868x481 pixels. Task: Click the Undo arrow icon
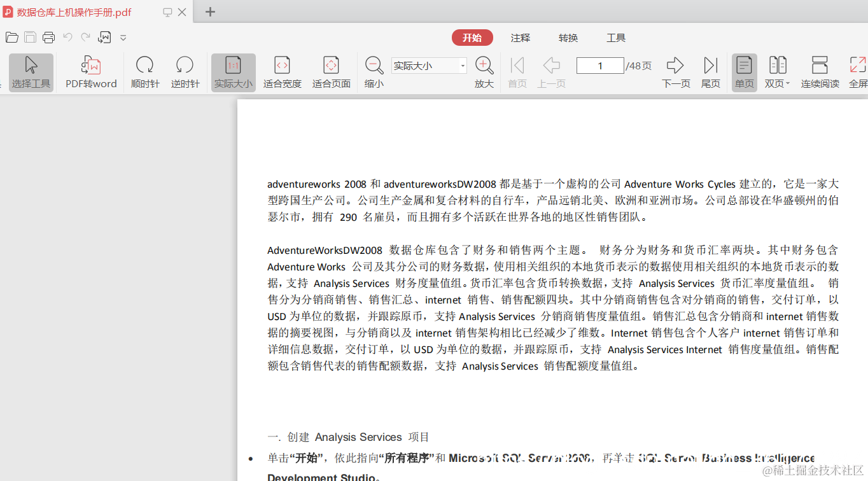(x=68, y=38)
